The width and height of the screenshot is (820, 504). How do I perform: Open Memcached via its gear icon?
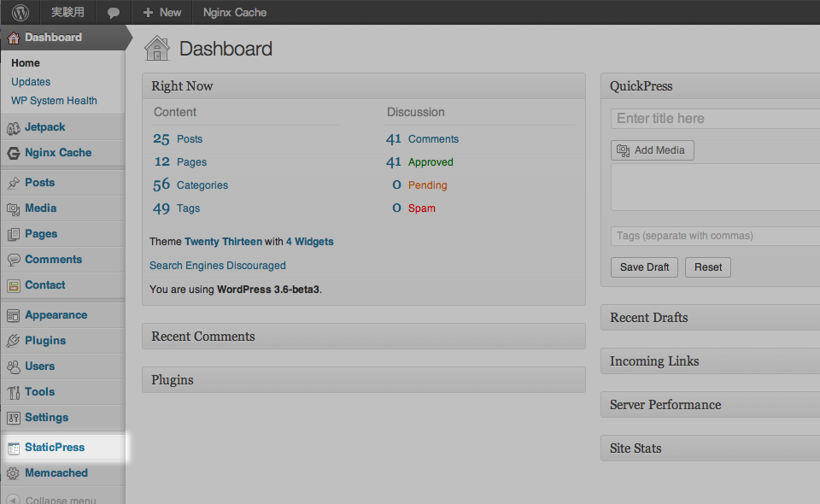[x=15, y=473]
